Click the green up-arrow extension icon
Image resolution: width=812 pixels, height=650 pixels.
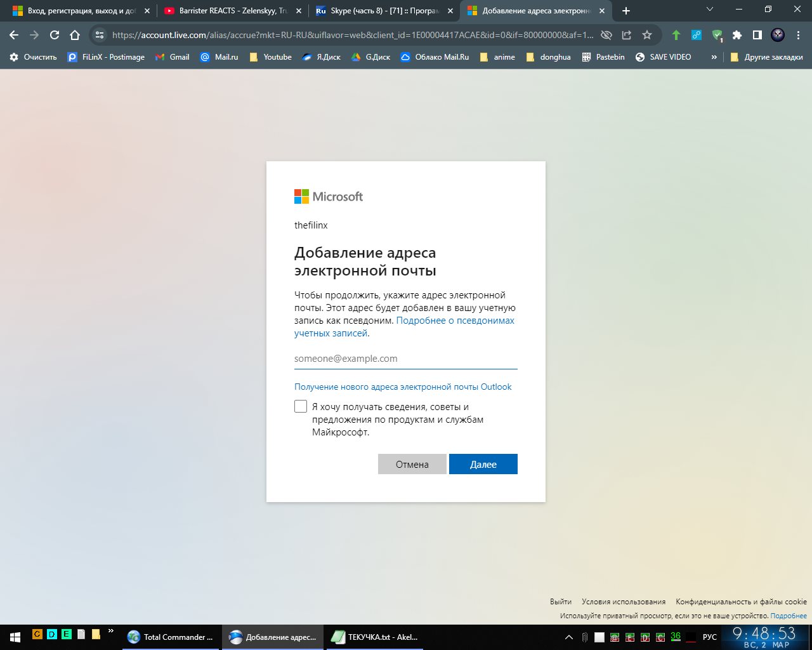(676, 35)
